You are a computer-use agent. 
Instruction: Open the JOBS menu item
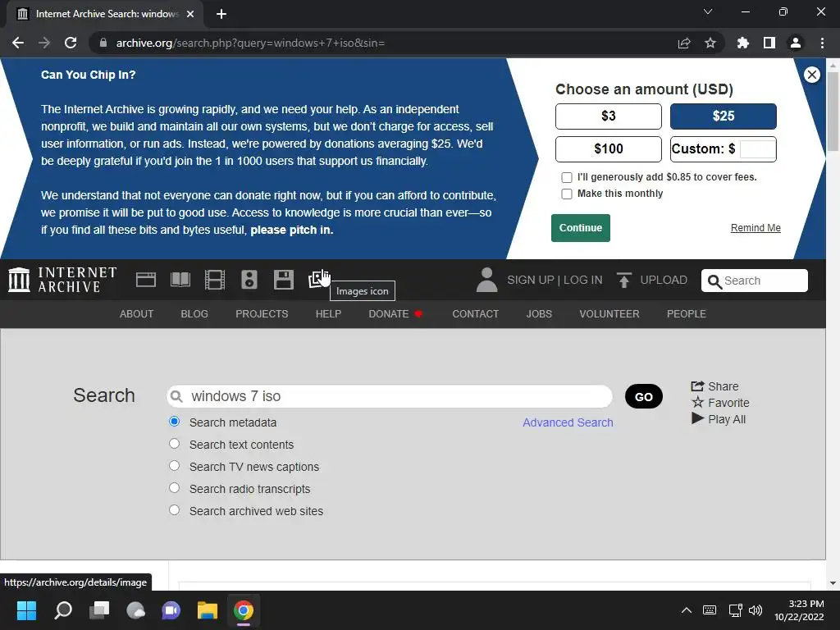[539, 314]
